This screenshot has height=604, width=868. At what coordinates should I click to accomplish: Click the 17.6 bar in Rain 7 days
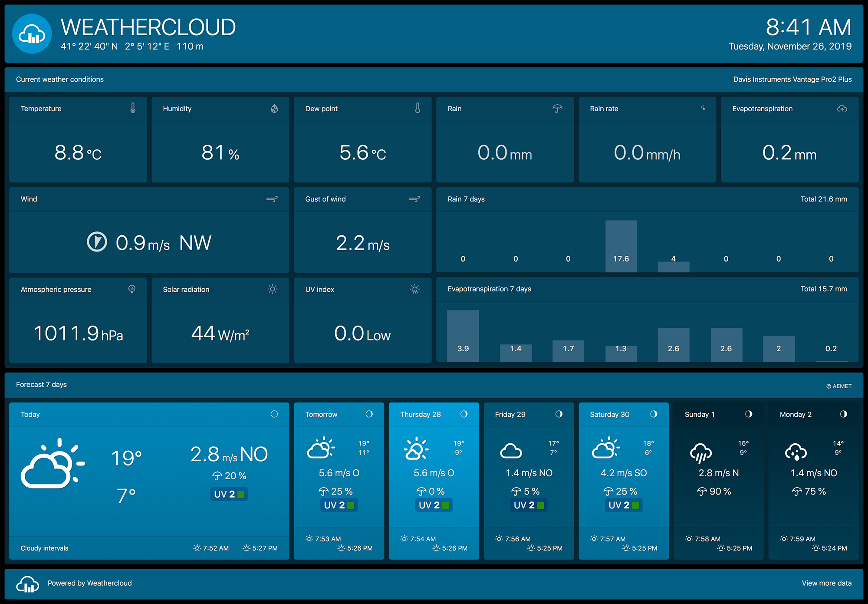coord(621,246)
